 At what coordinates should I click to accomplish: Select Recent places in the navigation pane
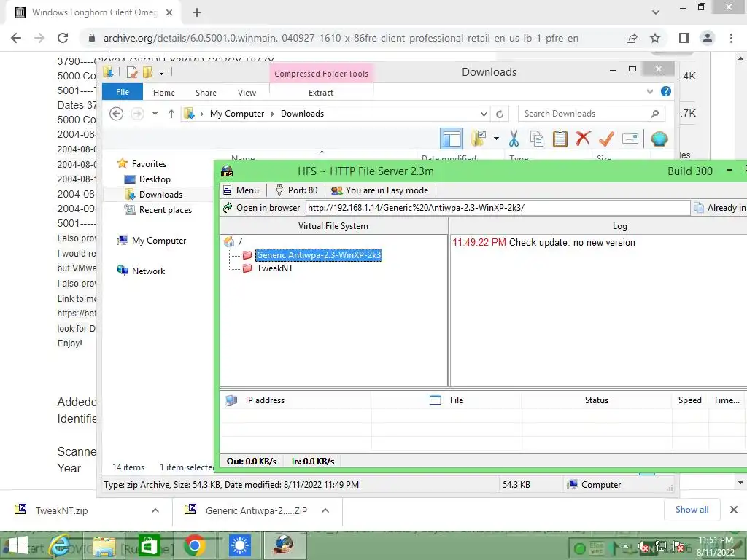[x=158, y=210]
